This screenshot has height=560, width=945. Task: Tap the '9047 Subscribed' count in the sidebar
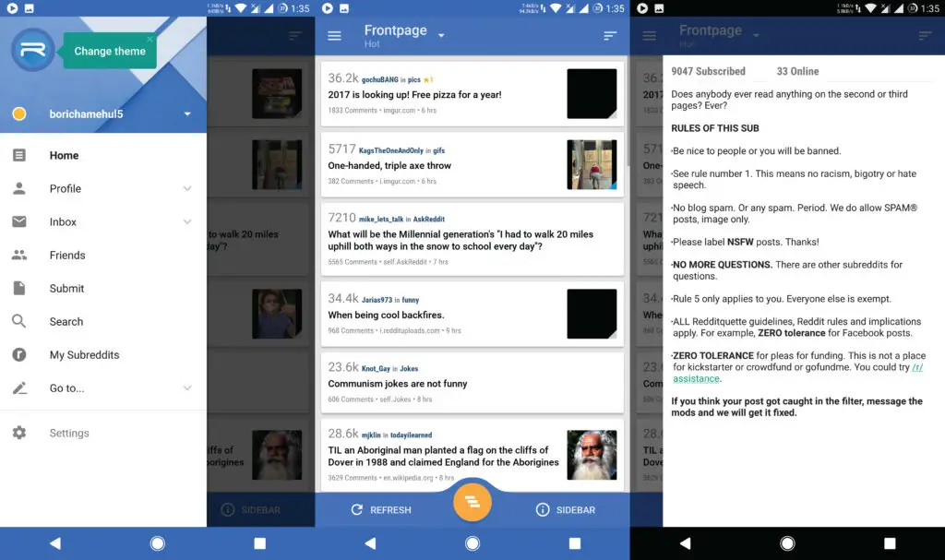[708, 71]
